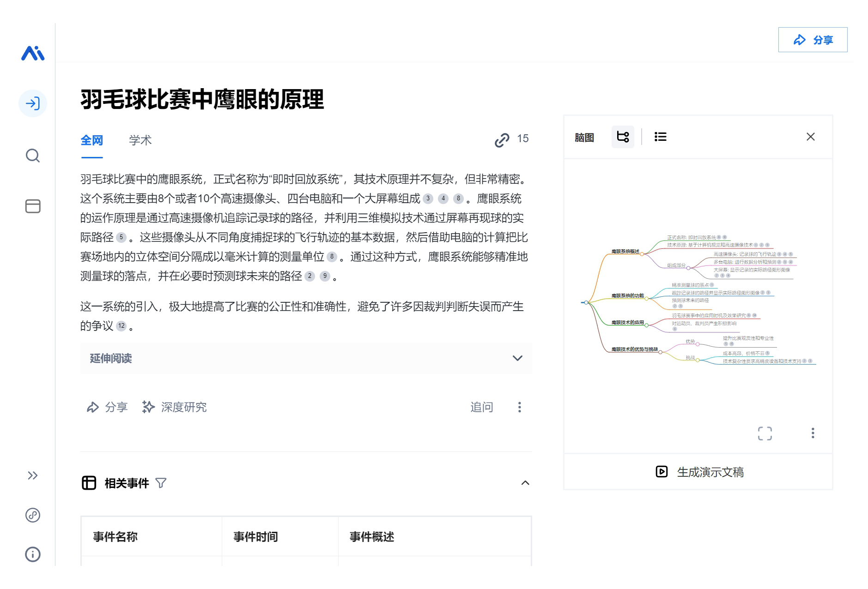Image resolution: width=868 pixels, height=589 pixels.
Task: Open the info icon in sidebar
Action: coord(33,554)
